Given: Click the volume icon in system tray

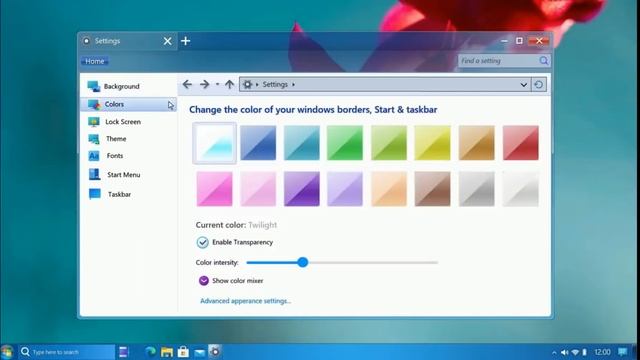Looking at the screenshot, I should pos(564,352).
